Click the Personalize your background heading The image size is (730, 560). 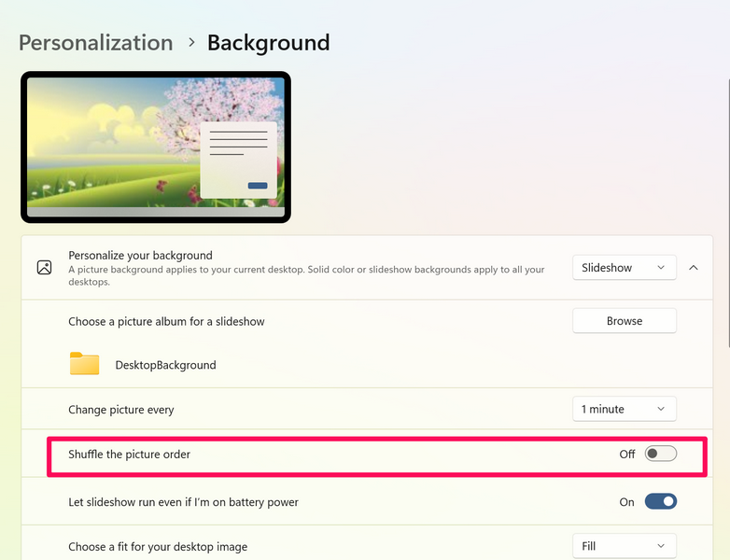(x=140, y=255)
